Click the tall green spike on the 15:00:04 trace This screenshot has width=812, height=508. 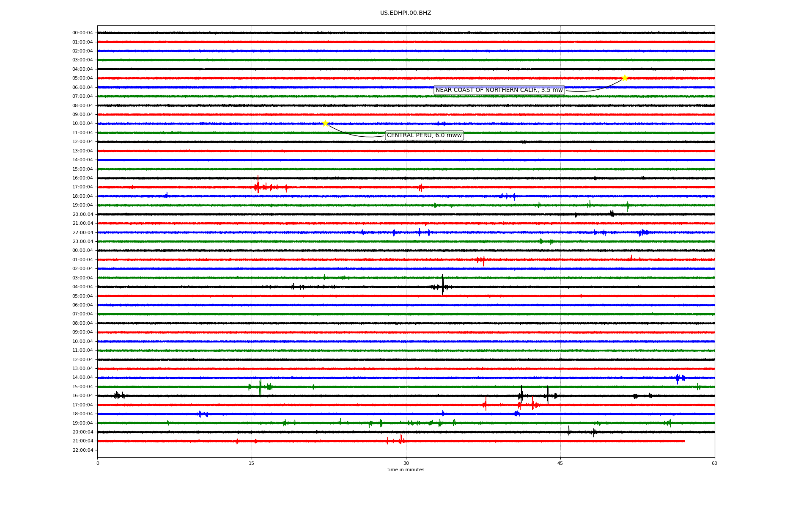pos(260,387)
